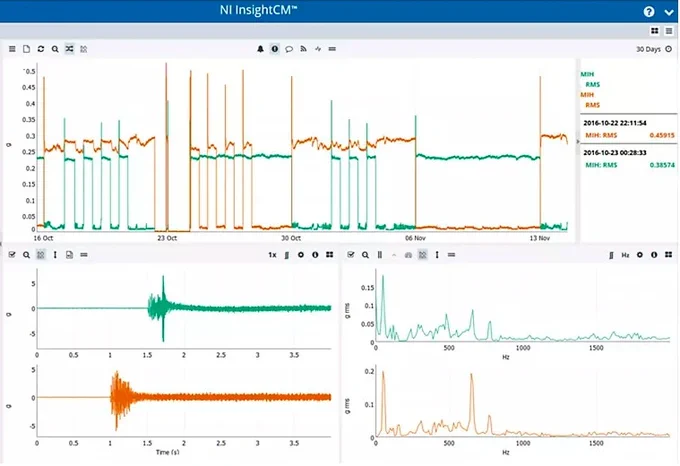The height and width of the screenshot is (466, 680).
Task: Click the cursor timestamp 2016-10-22 22:11:54
Action: pos(615,123)
